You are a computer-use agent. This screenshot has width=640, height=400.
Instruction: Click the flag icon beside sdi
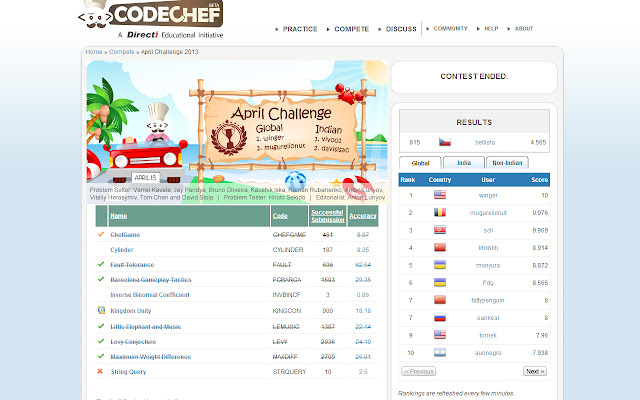pos(440,230)
